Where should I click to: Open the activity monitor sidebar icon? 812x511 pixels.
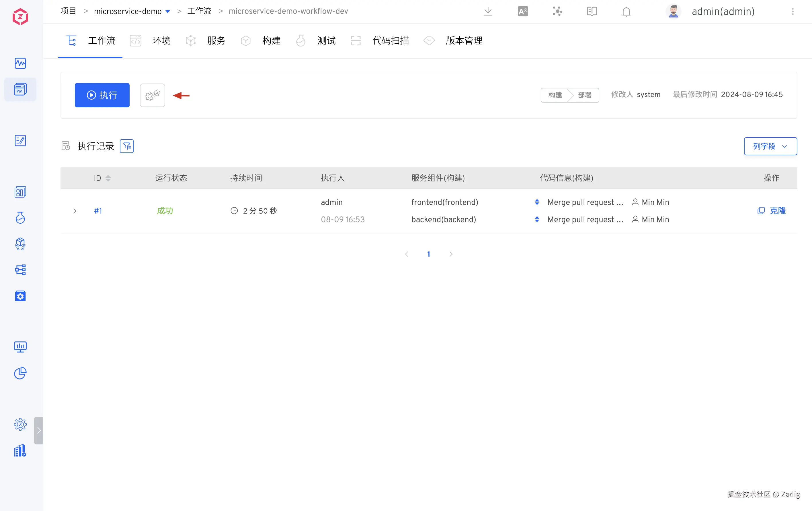pos(20,63)
